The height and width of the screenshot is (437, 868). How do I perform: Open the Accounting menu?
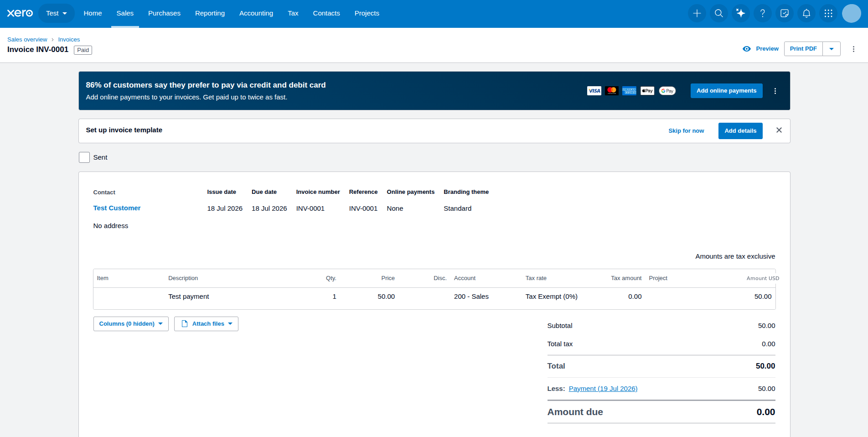tap(256, 13)
